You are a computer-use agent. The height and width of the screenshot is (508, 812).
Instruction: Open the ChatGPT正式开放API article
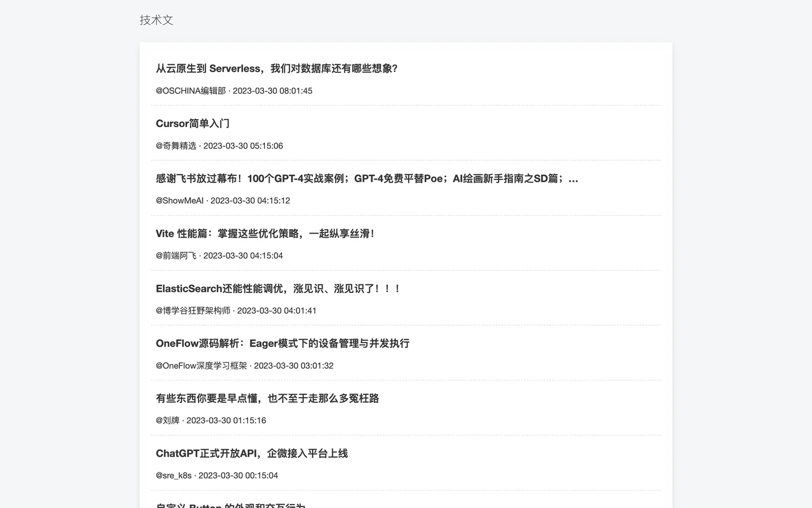pyautogui.click(x=251, y=454)
